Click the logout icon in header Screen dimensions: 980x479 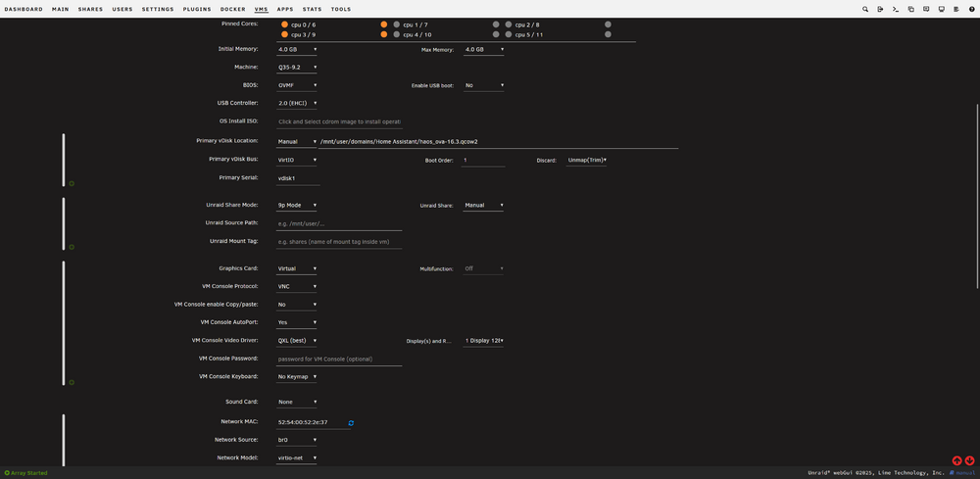click(880, 10)
